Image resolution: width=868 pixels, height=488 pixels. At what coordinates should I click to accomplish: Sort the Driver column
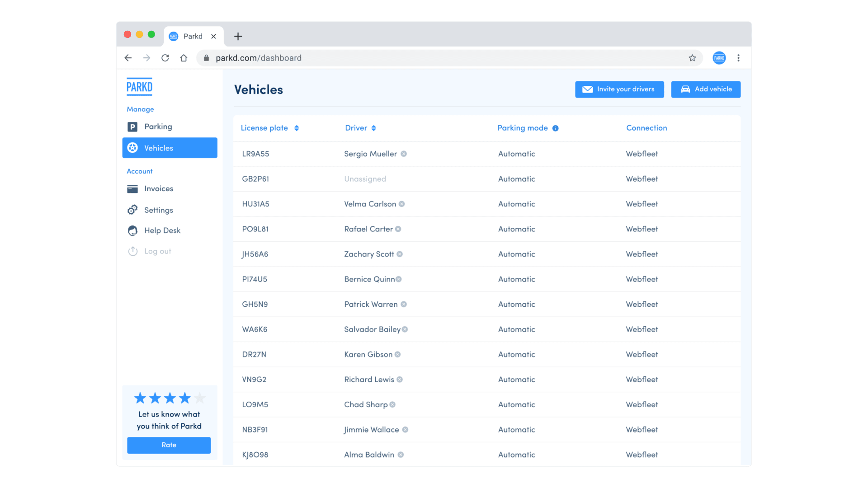373,128
